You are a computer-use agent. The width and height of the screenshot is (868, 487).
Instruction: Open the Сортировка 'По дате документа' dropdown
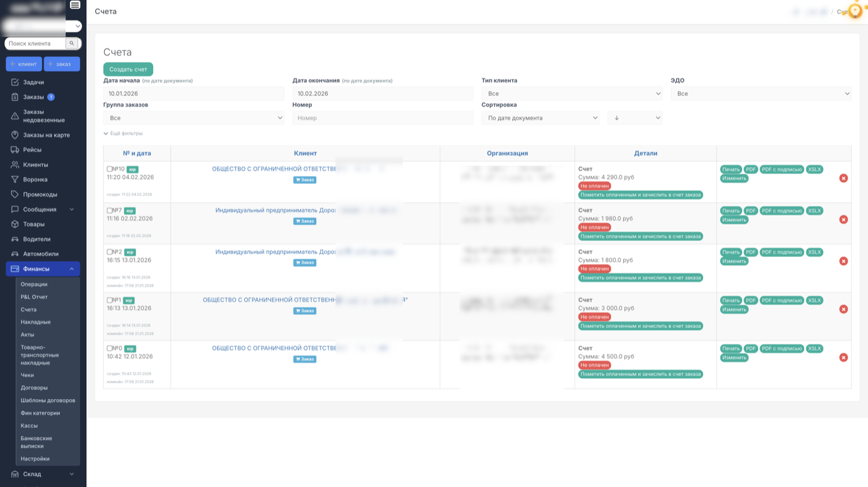[540, 118]
